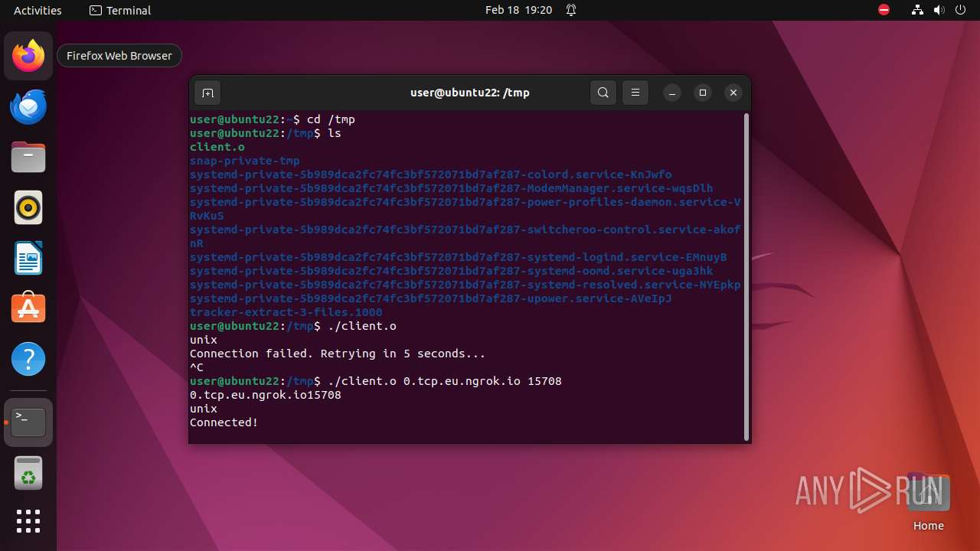The width and height of the screenshot is (980, 551).
Task: Click the ModemManager.service-wqsDlh directory line
Action: point(452,188)
